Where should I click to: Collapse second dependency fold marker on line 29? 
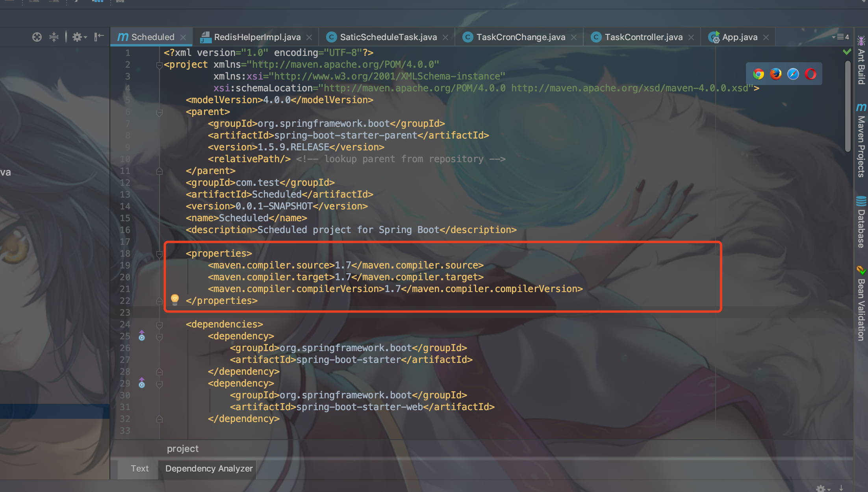(160, 384)
